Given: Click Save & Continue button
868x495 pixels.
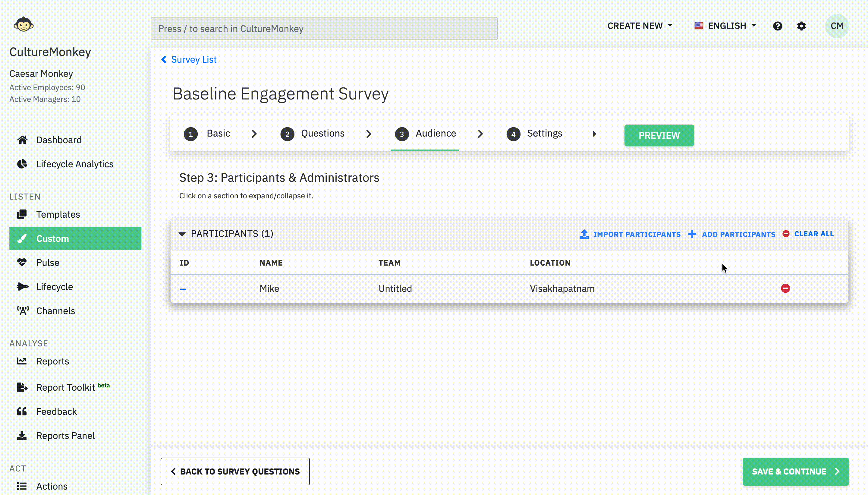Looking at the screenshot, I should 795,471.
